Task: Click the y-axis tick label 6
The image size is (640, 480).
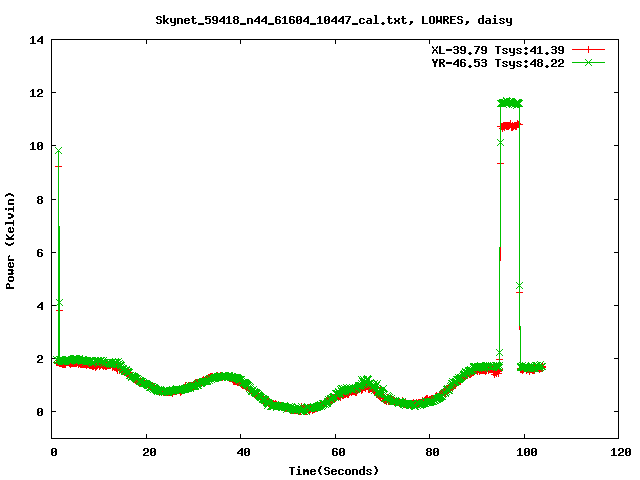Action: pyautogui.click(x=40, y=253)
